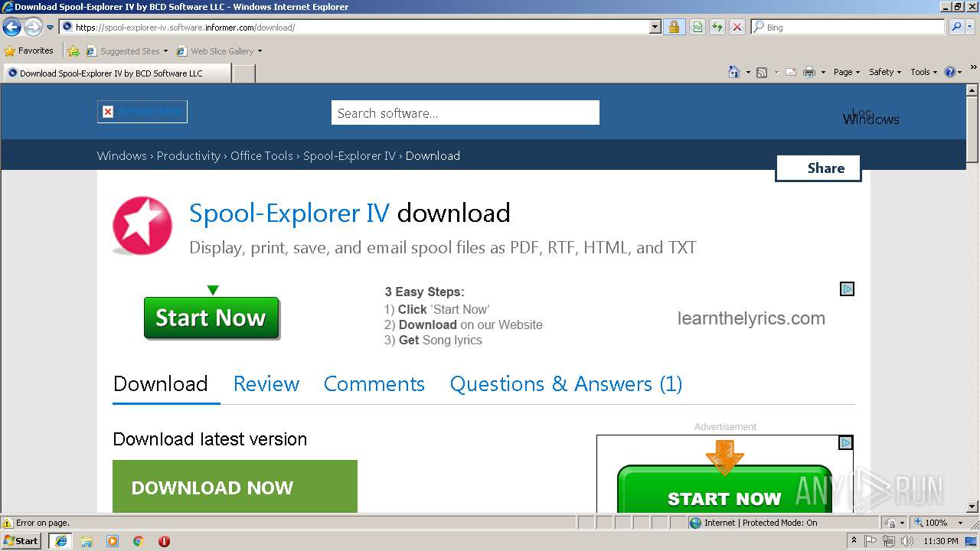Click the Internet Explorer taskbar icon
The height and width of the screenshot is (551, 980).
tap(60, 541)
